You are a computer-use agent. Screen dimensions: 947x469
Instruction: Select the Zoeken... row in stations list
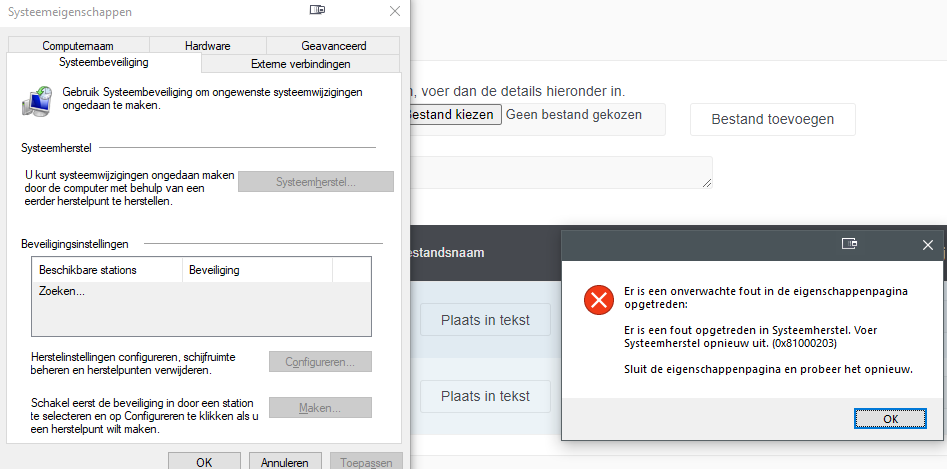coord(201,291)
